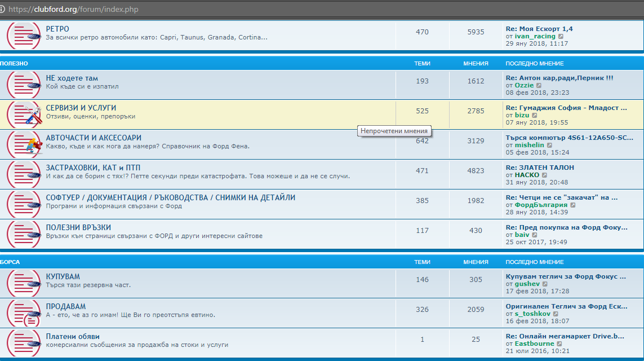This screenshot has height=361, width=644.
Task: Click the БОРСА category header
Action: [10, 262]
